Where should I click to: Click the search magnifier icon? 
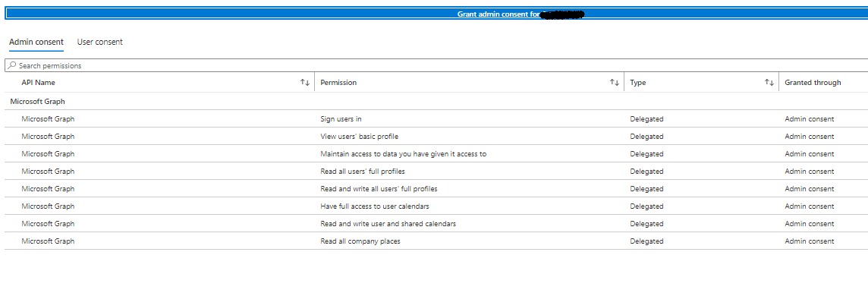tap(11, 65)
